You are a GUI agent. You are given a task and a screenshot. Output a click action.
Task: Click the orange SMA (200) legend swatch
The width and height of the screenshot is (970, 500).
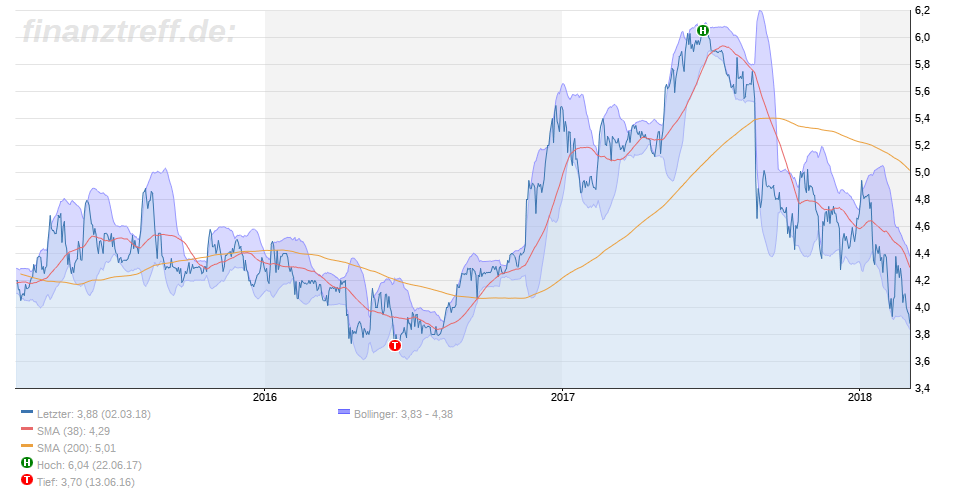pyautogui.click(x=27, y=447)
